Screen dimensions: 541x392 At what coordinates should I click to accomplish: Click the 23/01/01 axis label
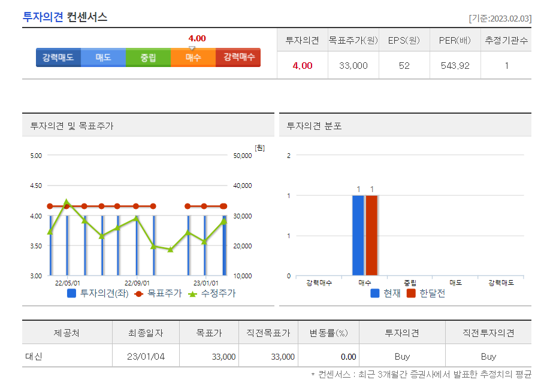[x=206, y=283]
